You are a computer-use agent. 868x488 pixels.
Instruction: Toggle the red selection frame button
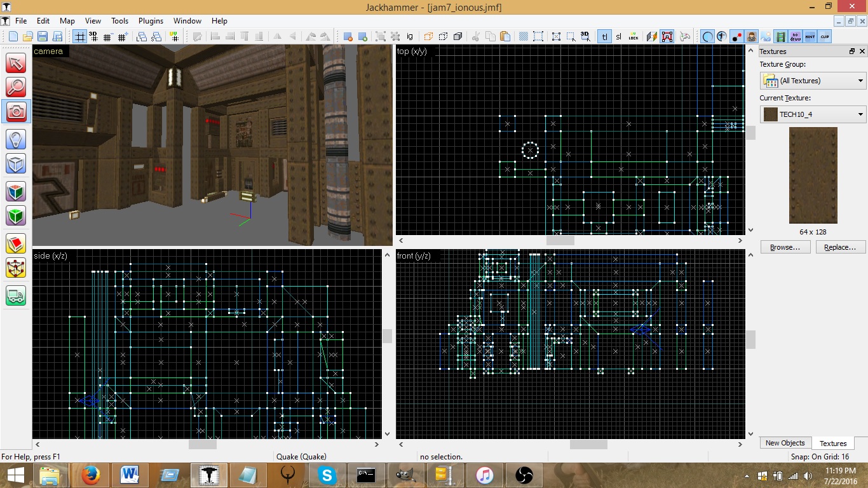click(667, 36)
